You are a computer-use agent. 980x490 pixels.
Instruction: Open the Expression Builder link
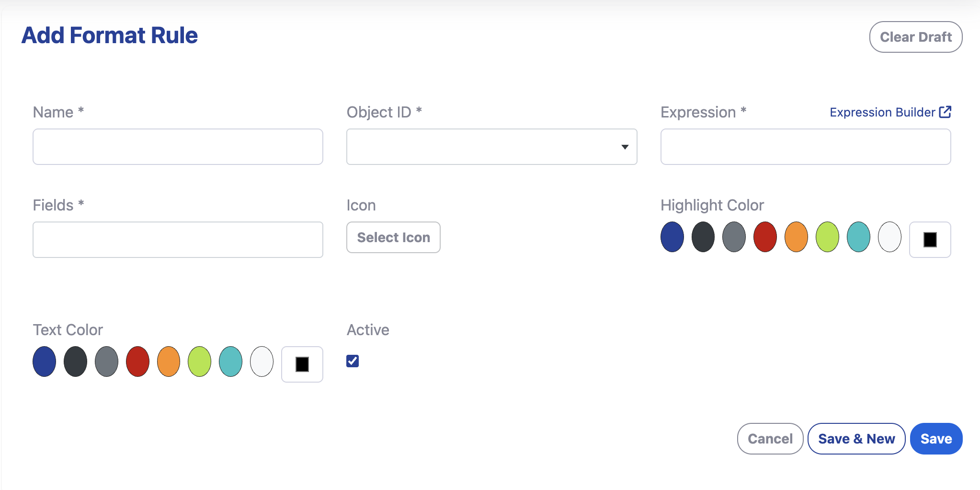click(x=882, y=112)
